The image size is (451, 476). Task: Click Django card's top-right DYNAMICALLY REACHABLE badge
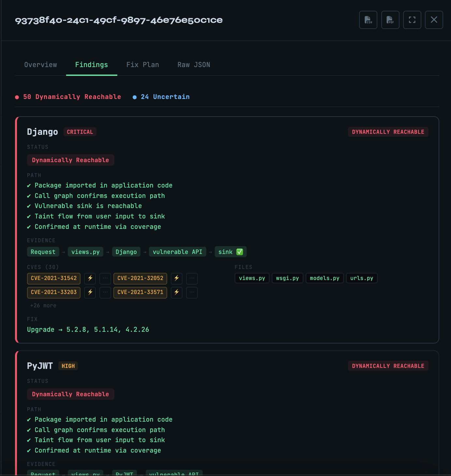tap(388, 132)
